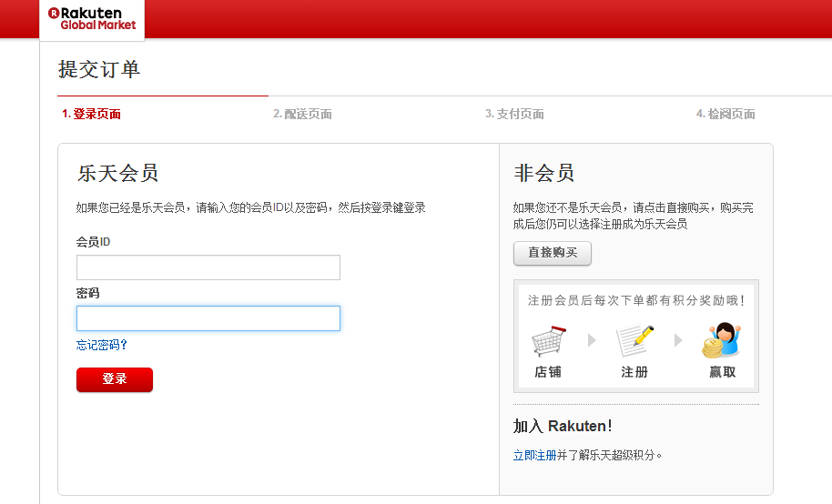Focus the 会员ID input field

(208, 267)
